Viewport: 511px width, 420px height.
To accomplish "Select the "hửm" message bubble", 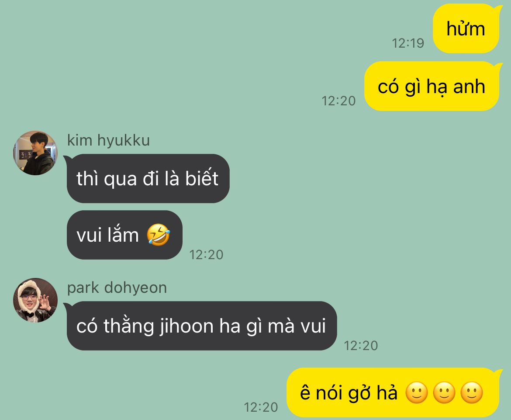I will tap(466, 29).
